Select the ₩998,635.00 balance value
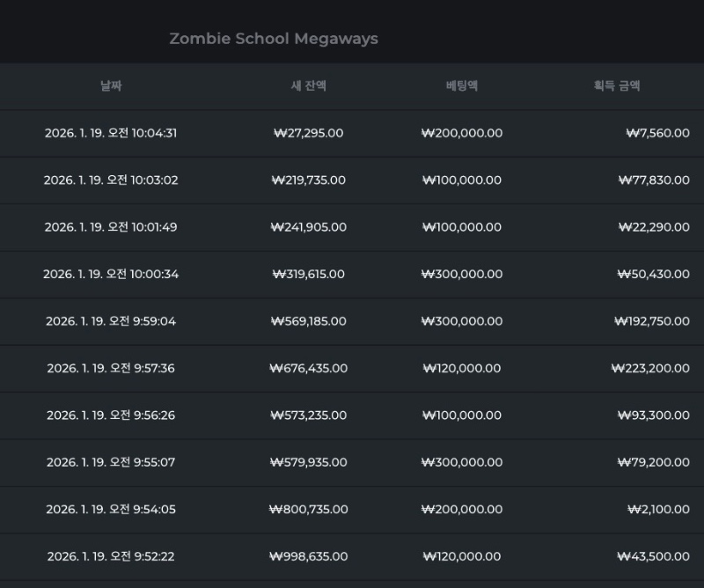This screenshot has height=588, width=704. coord(309,556)
